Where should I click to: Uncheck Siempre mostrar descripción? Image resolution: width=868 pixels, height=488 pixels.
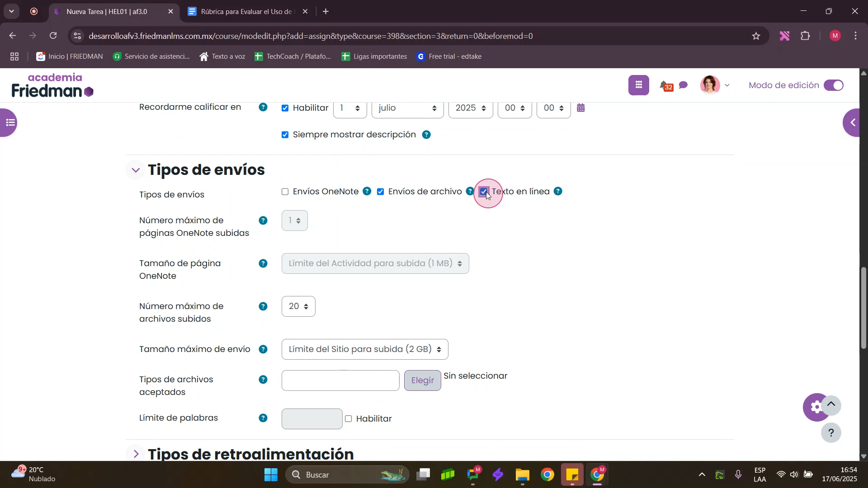[x=285, y=135]
